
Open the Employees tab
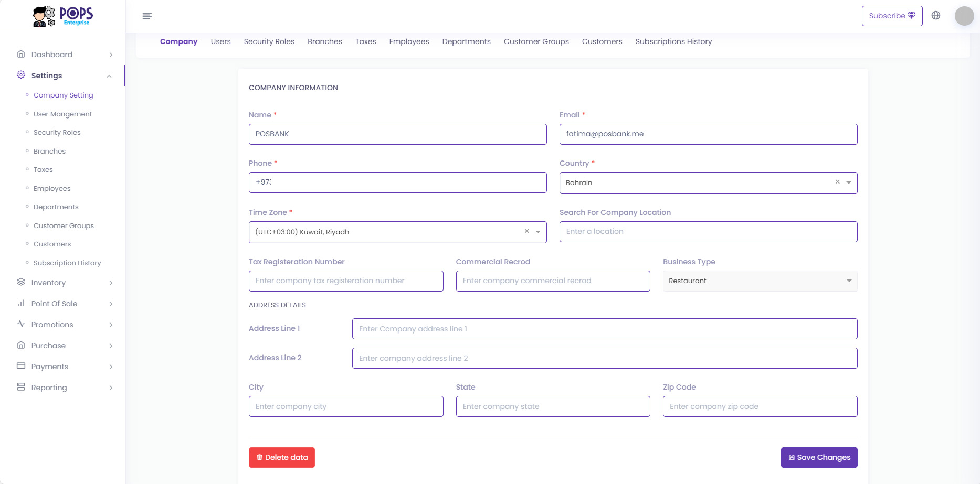(x=409, y=41)
